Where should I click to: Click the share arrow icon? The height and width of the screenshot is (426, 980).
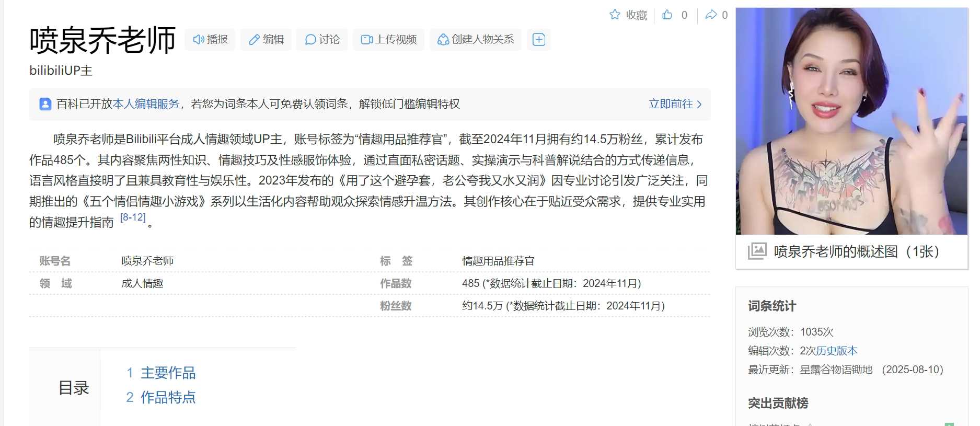(x=711, y=15)
